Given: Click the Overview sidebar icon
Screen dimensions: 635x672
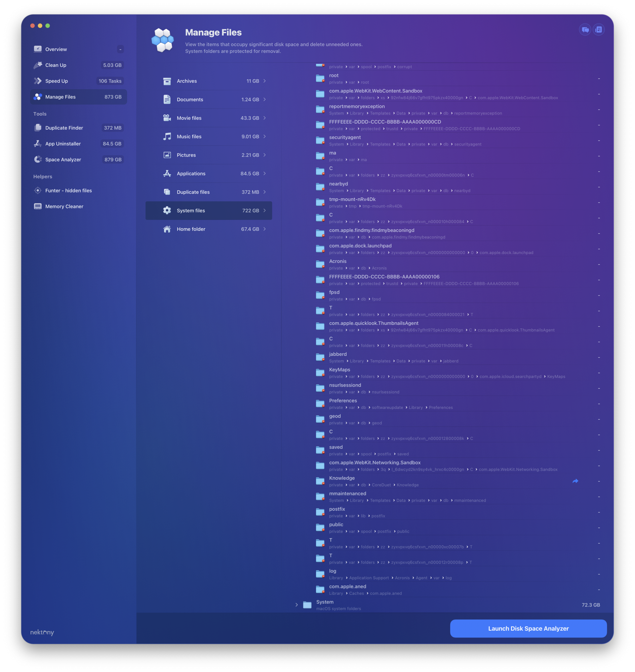Looking at the screenshot, I should [38, 49].
